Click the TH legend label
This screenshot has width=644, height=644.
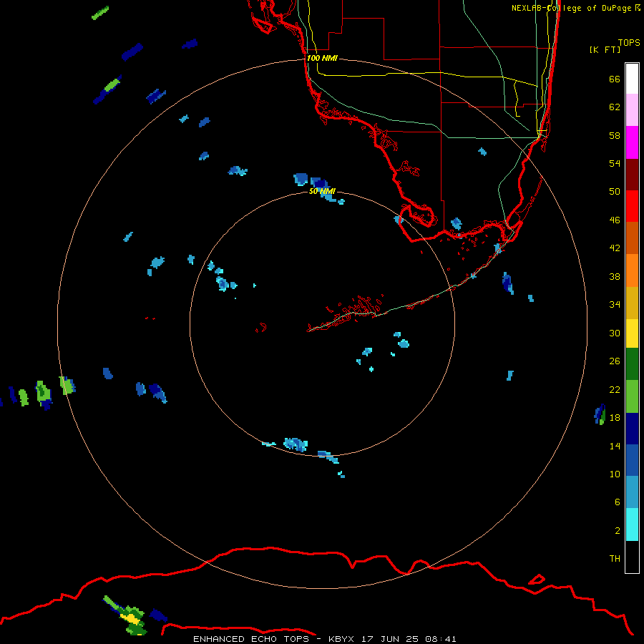coord(615,559)
